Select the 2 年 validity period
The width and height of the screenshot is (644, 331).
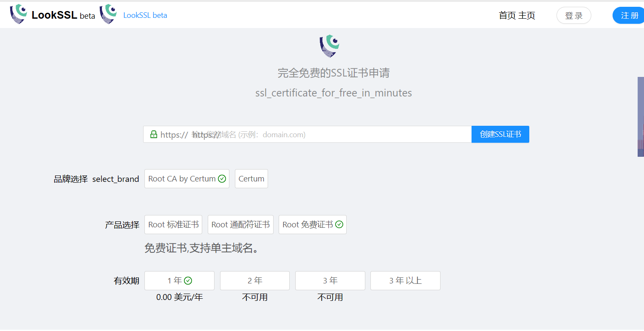pyautogui.click(x=255, y=280)
